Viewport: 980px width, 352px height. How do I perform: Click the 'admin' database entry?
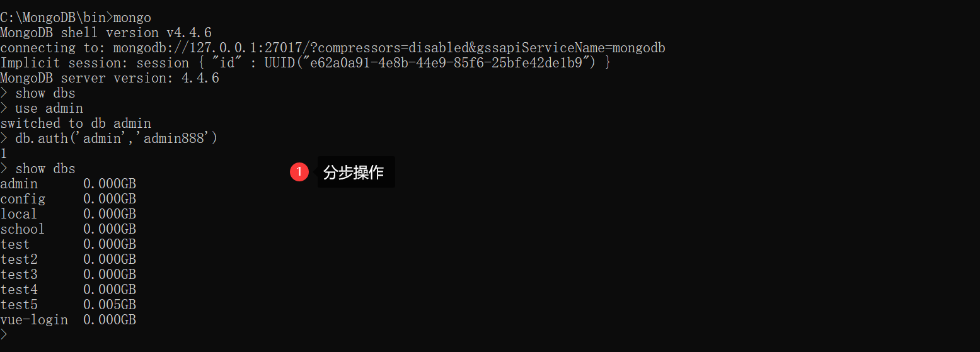tap(19, 184)
